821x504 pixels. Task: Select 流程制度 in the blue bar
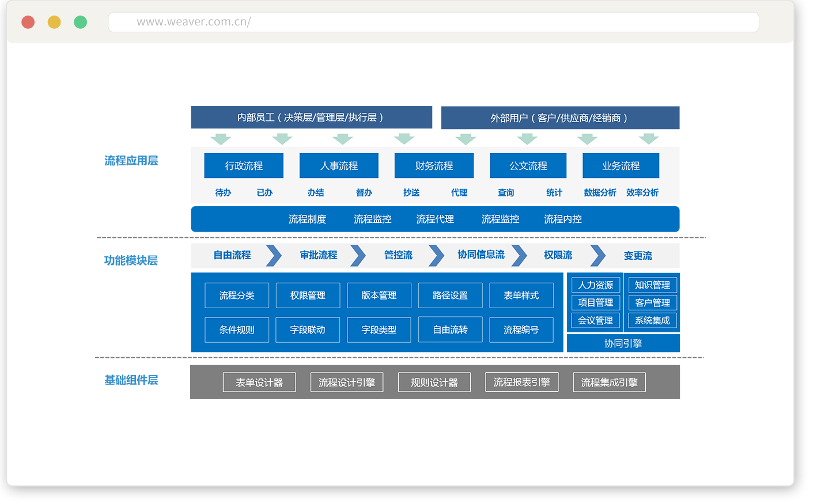point(307,219)
